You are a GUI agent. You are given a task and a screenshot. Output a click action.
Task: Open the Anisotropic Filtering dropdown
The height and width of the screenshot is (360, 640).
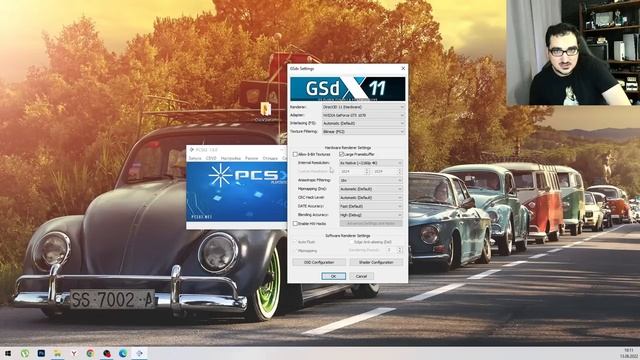[x=371, y=180]
